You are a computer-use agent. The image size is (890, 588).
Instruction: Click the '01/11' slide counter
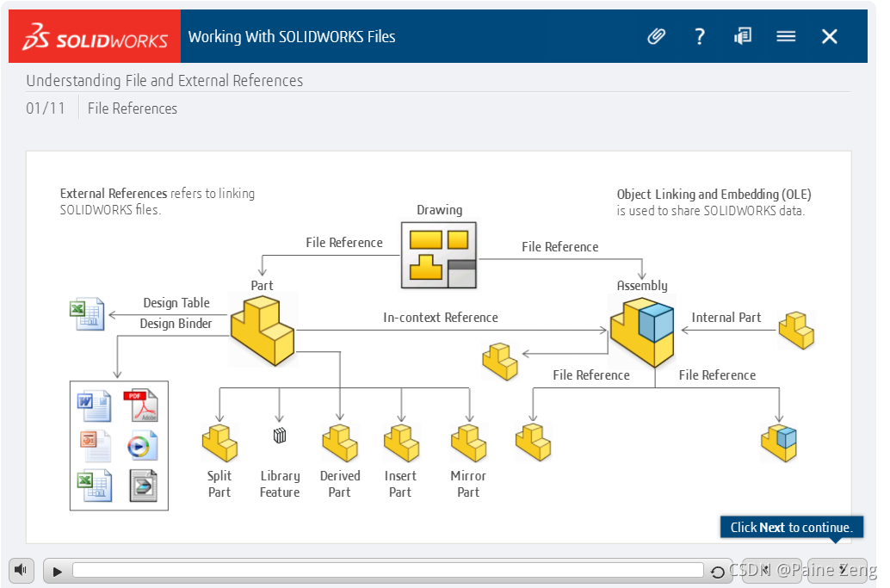tap(46, 108)
